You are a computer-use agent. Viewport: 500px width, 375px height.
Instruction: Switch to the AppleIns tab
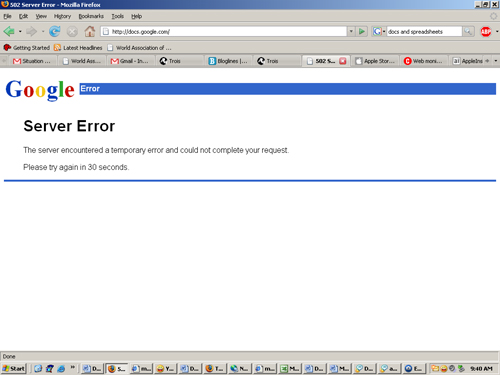click(467, 61)
